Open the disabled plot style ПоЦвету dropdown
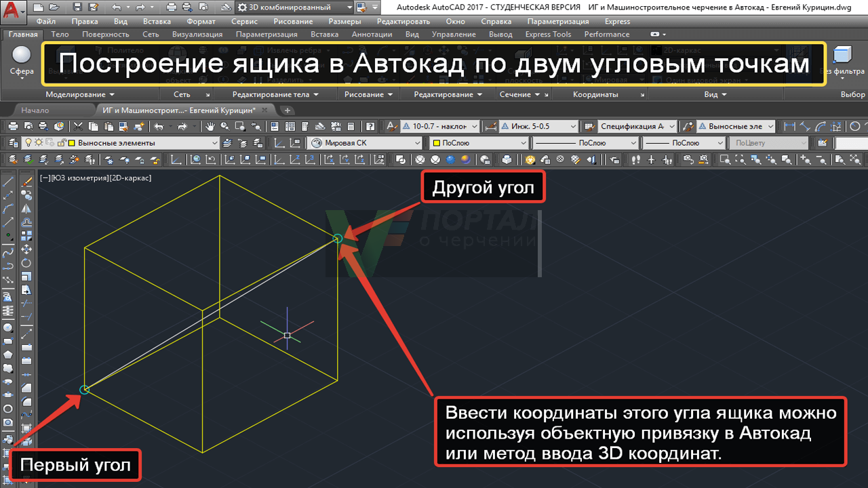The height and width of the screenshot is (488, 868). (x=769, y=143)
